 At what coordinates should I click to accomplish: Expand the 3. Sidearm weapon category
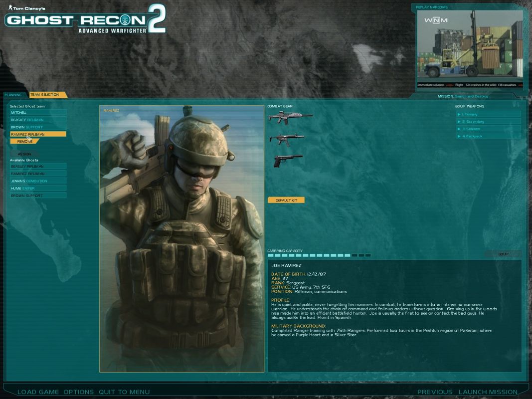pos(489,129)
